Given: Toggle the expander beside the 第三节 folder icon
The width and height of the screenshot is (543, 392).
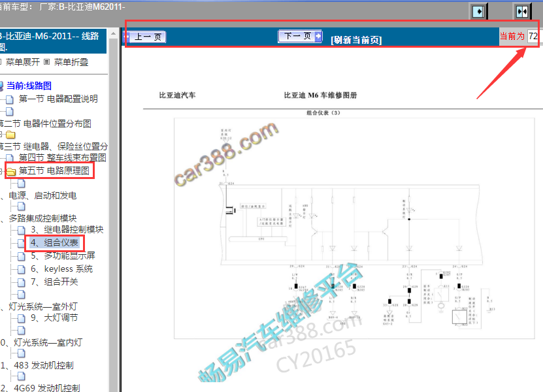Looking at the screenshot, I should (1, 135).
